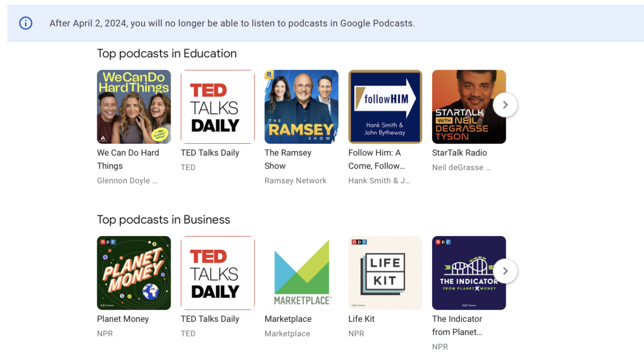Click NPR publisher under Planet Money
Screen dimensions: 644x362
pyautogui.click(x=105, y=334)
